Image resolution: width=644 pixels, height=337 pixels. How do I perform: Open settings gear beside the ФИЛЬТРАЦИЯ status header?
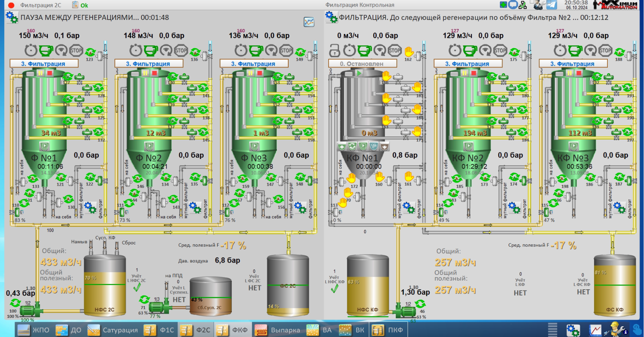[x=331, y=17]
